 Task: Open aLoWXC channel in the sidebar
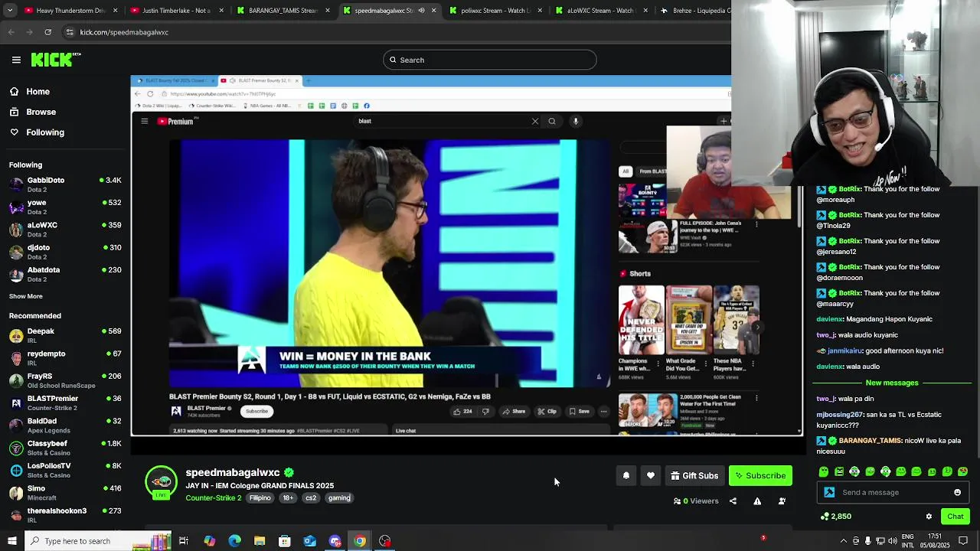(65, 229)
